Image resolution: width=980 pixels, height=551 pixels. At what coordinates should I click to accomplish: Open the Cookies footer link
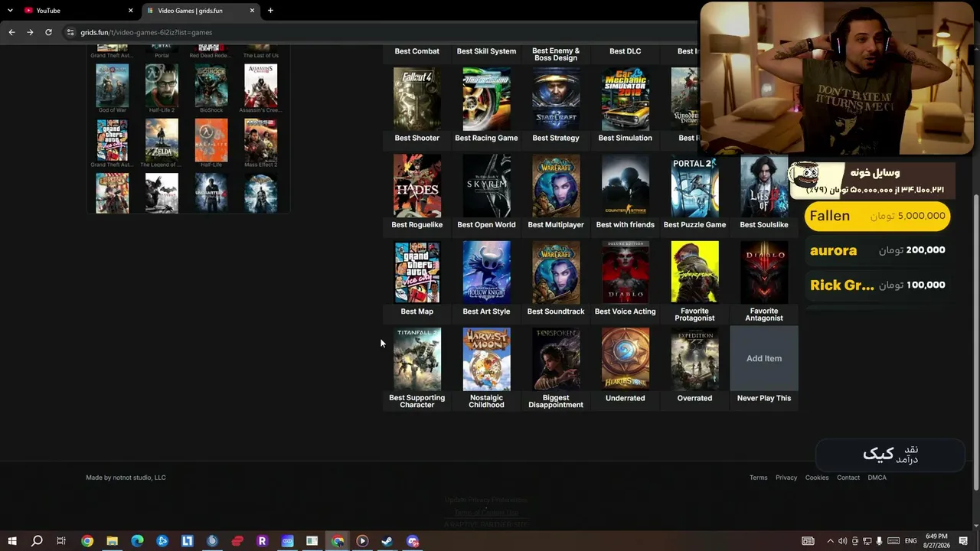tap(817, 478)
